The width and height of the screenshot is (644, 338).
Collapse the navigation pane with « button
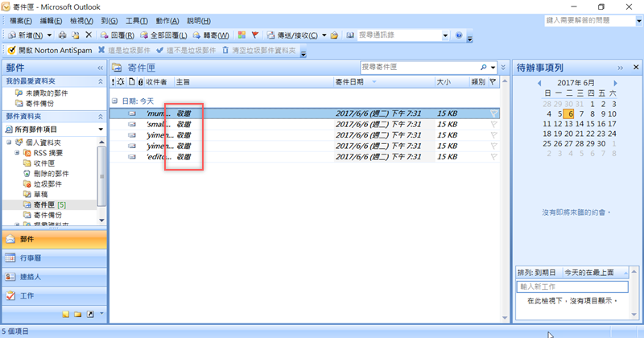pos(100,68)
